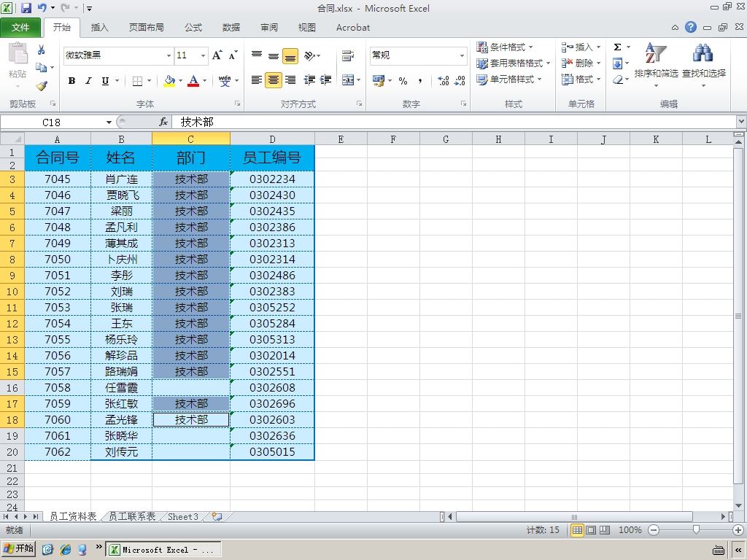Click the AutoSum sigma icon
The width and height of the screenshot is (747, 560).
[x=617, y=47]
